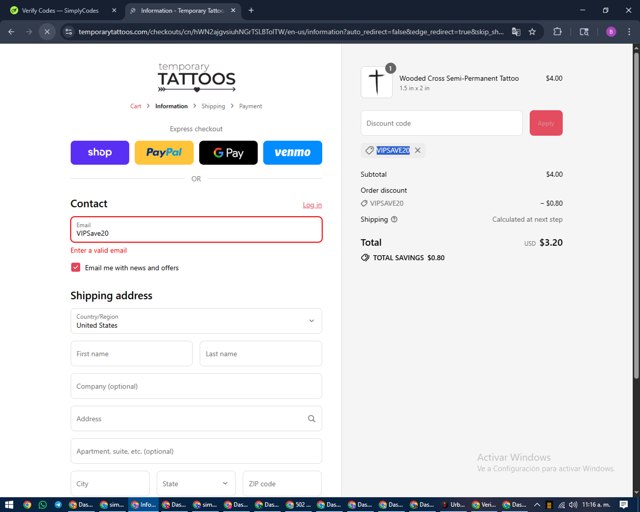Go back using the browser back arrow
Image resolution: width=640 pixels, height=512 pixels.
point(11,31)
